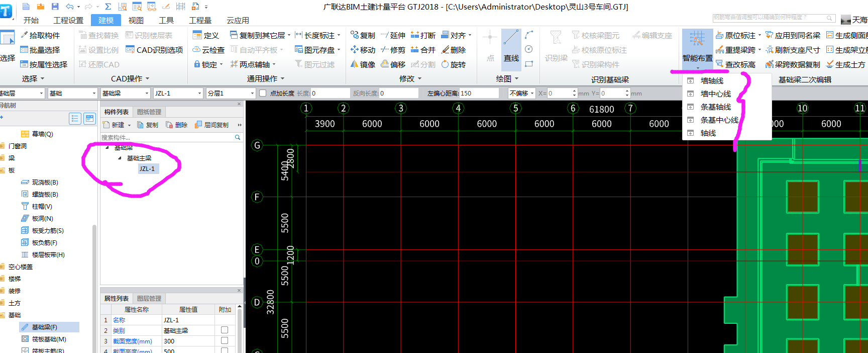Click 刷新支座尺寸 refresh support size
The image size is (868, 353).
[793, 50]
